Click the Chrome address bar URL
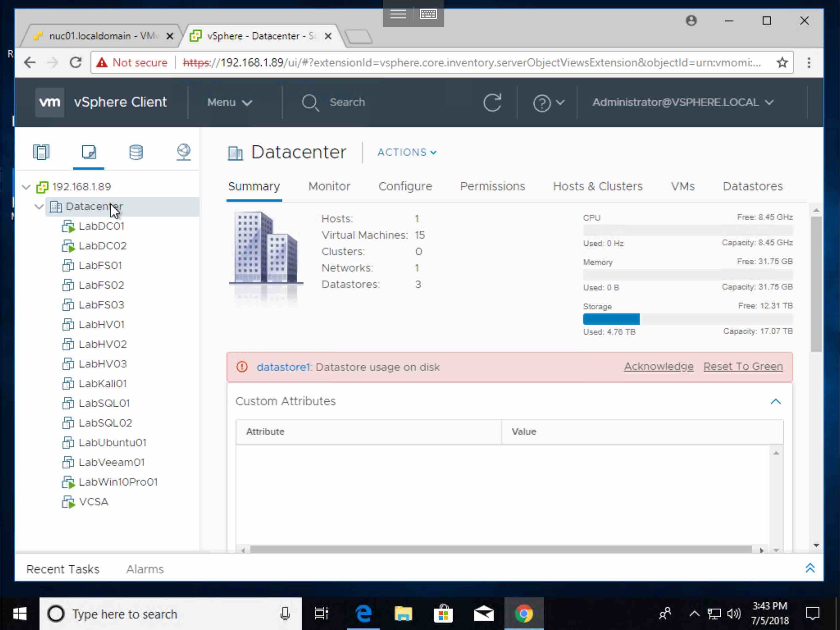The width and height of the screenshot is (840, 630). 472,63
